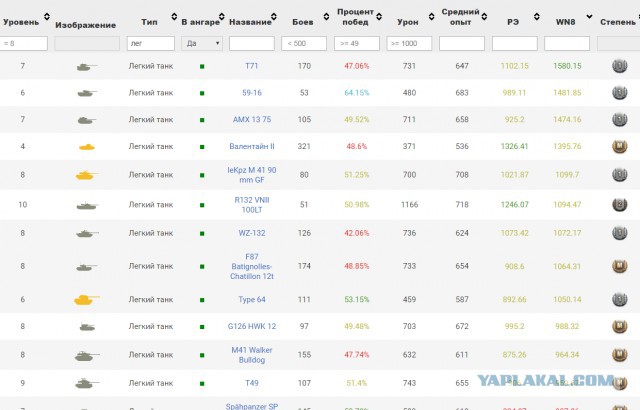Screen dimensions: 640x410
Task: Click the G126 HWK 12 tank image
Action: [x=87, y=326]
